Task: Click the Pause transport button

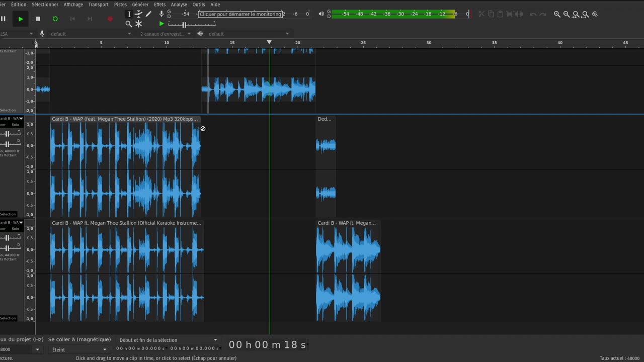Action: point(4,19)
